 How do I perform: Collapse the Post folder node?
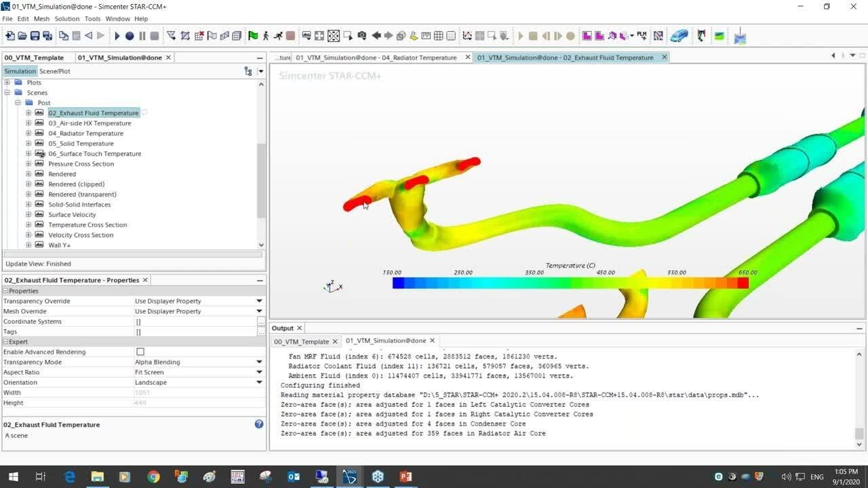(x=18, y=103)
